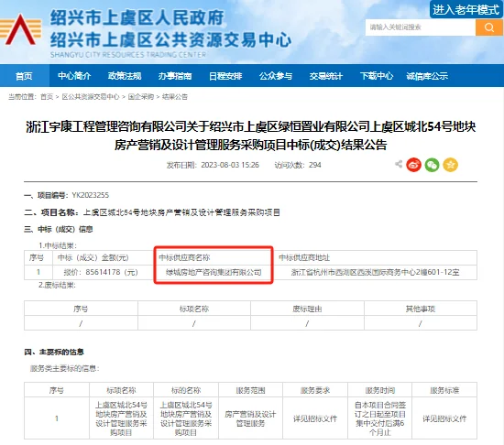Click the grey share icon
This screenshot has height=445, width=504.
399,164
